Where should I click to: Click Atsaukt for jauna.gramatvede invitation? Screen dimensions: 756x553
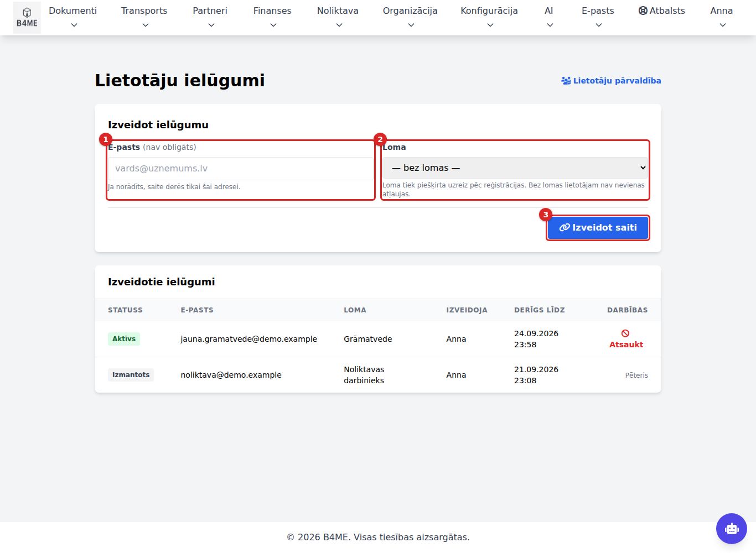point(626,339)
